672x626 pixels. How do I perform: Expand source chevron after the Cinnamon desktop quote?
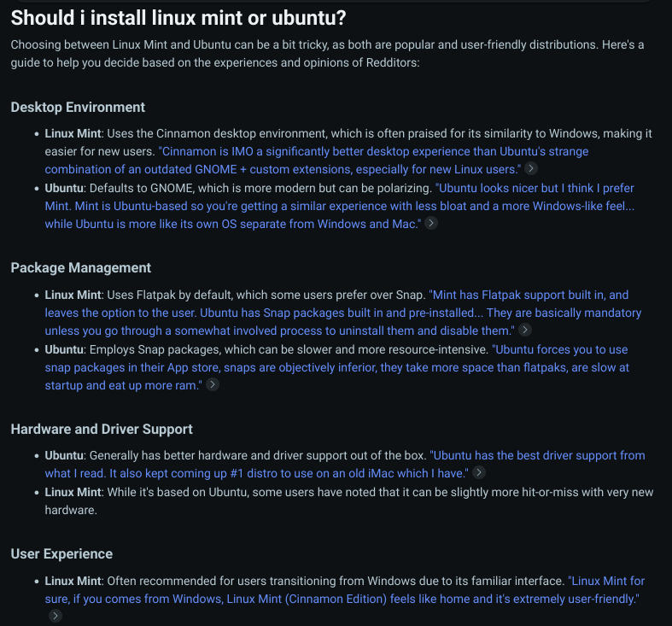pyautogui.click(x=531, y=169)
